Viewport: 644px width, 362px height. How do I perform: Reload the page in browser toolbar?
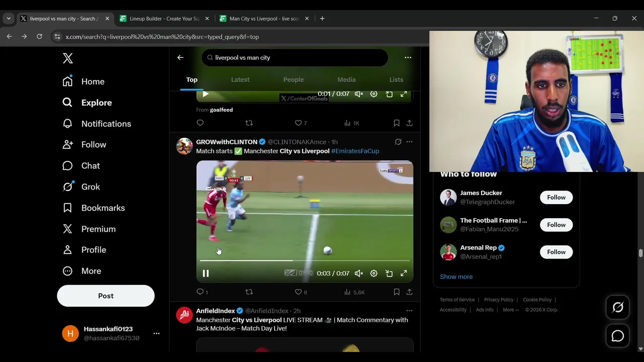39,37
